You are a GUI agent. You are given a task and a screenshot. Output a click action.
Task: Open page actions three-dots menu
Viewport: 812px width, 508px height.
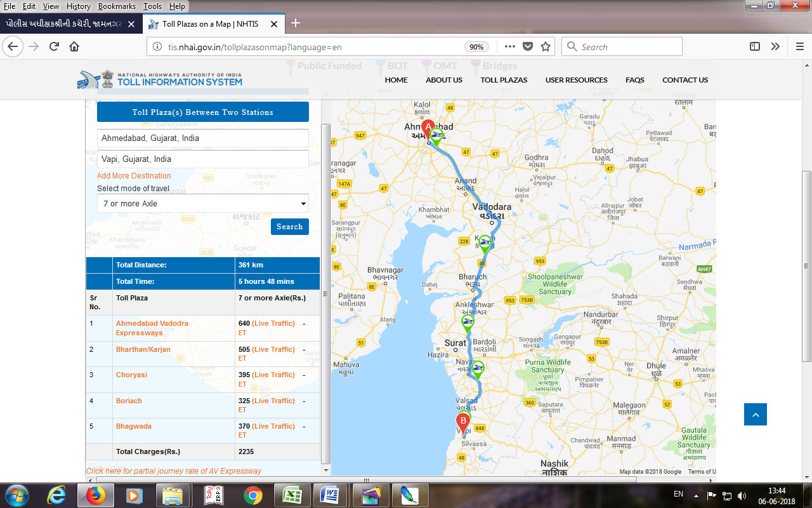click(x=509, y=46)
